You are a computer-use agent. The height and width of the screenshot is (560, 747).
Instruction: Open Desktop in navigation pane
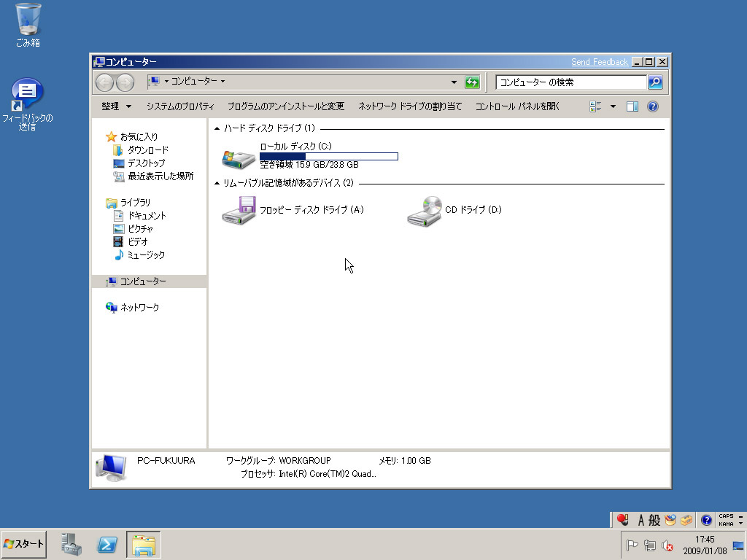pos(139,163)
